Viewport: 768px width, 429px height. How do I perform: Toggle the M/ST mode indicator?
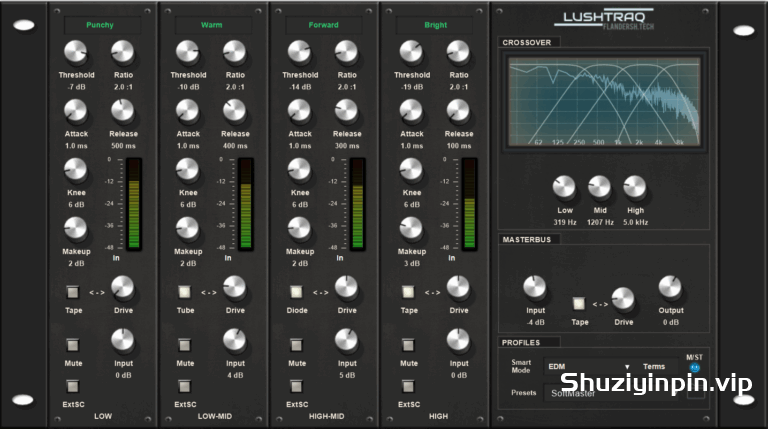(695, 367)
